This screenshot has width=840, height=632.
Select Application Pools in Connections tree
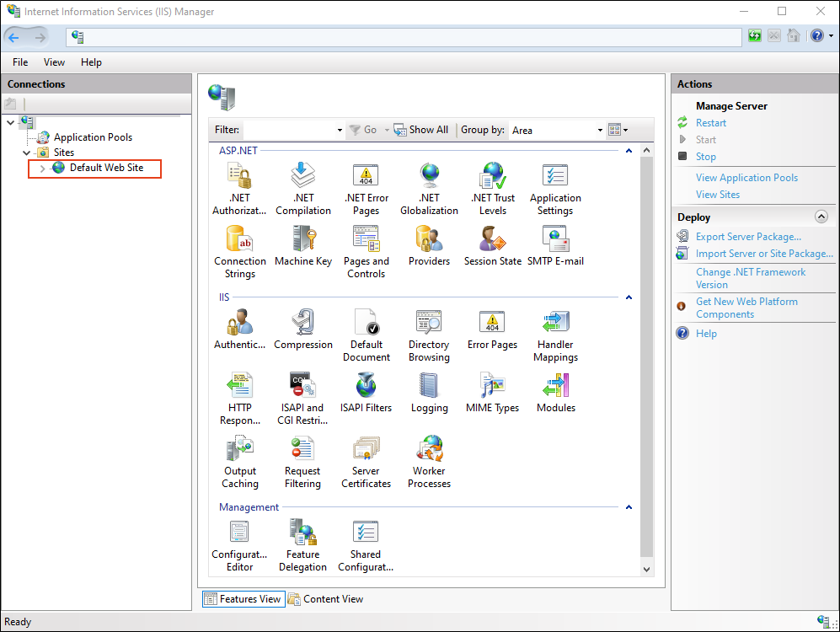[93, 137]
